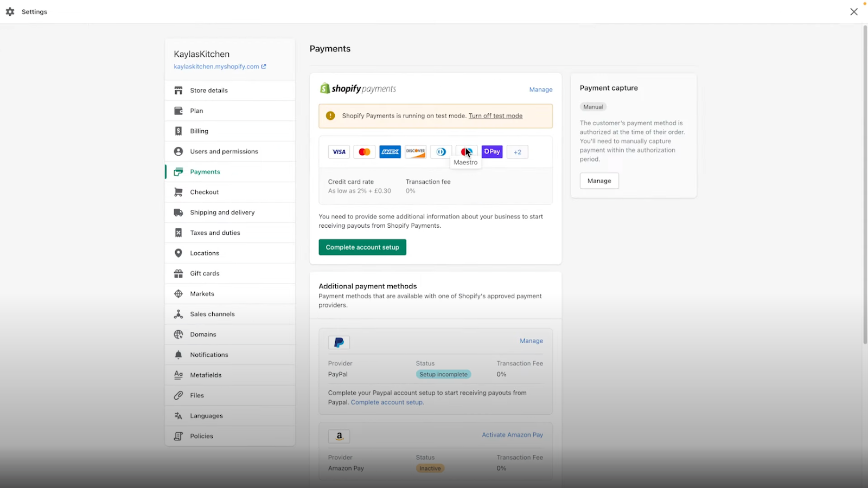Open Shipping and delivery settings

click(230, 213)
